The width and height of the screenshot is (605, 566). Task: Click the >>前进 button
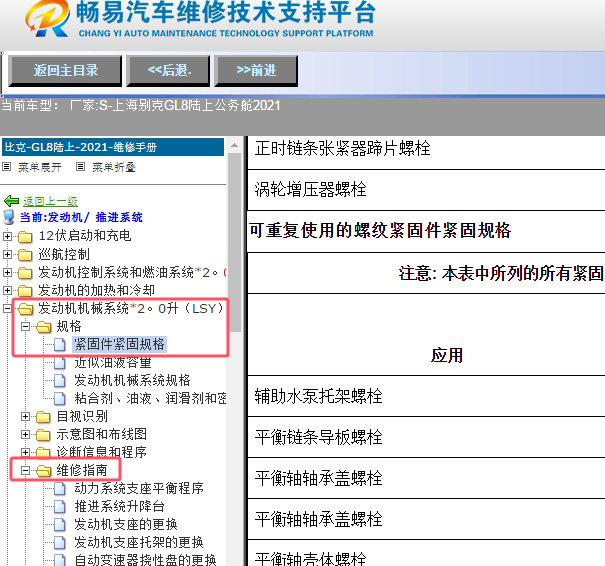(256, 71)
